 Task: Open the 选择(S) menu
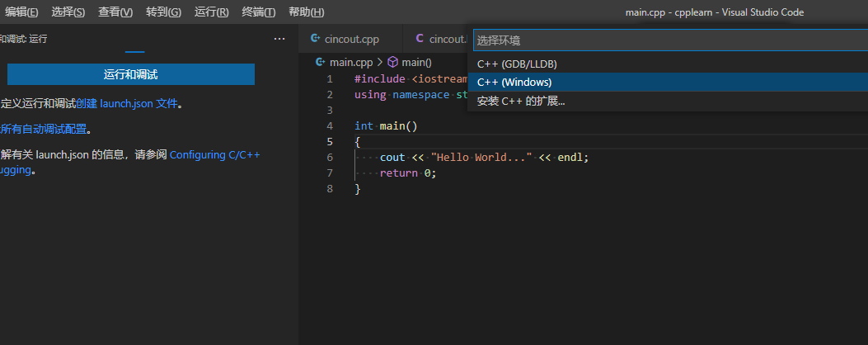[68, 12]
